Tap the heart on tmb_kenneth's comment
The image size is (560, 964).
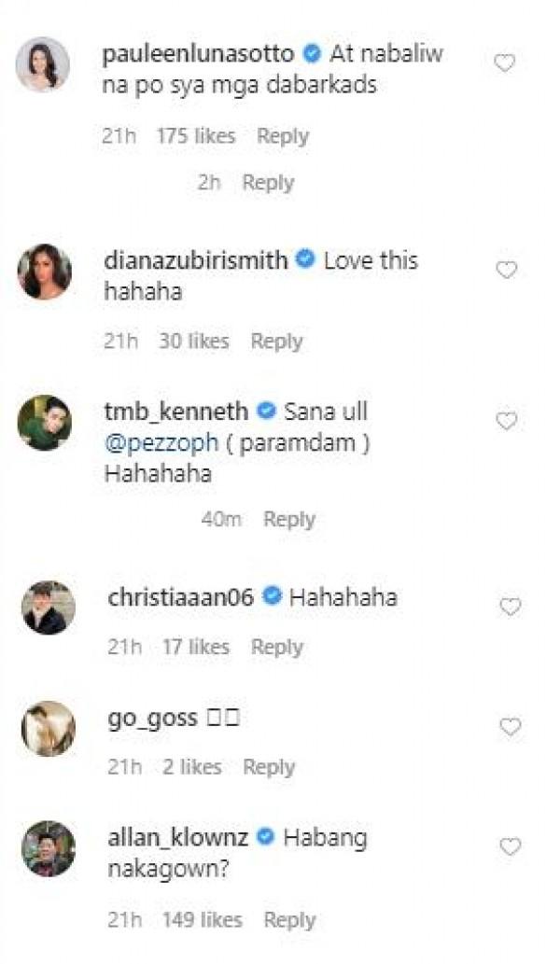pos(505,422)
